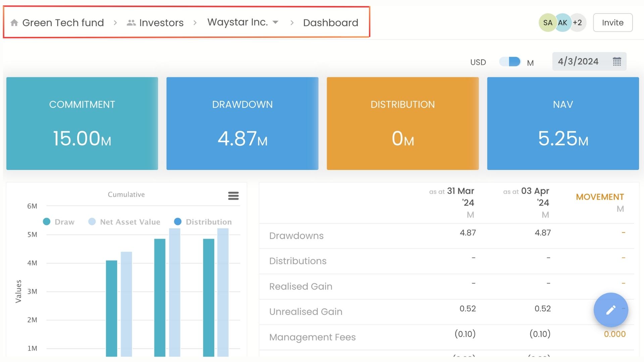644x362 pixels.
Task: Click the 4/3/2024 date field
Action: (589, 62)
